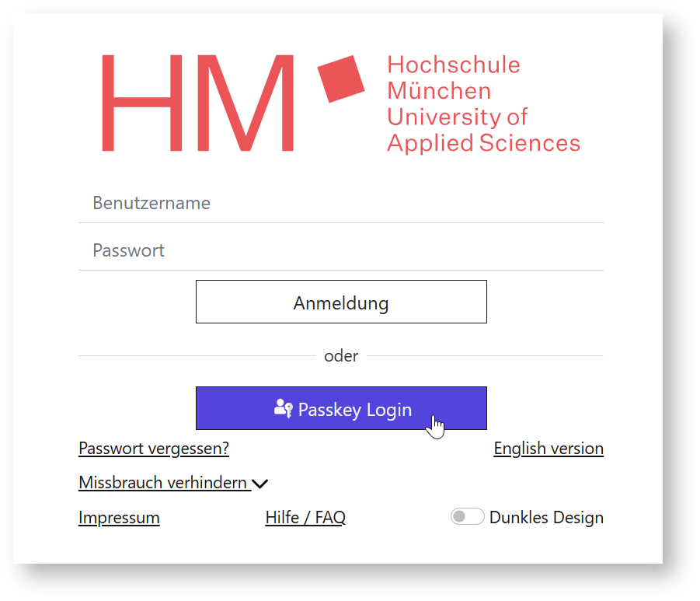Focus the Benutzername input field
Viewport: 700px width, 601px height.
341,204
